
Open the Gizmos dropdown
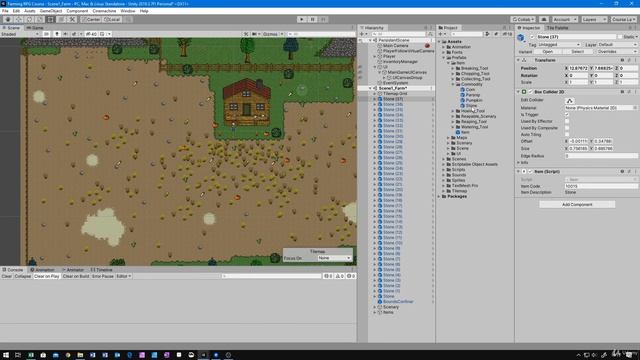pyautogui.click(x=272, y=34)
